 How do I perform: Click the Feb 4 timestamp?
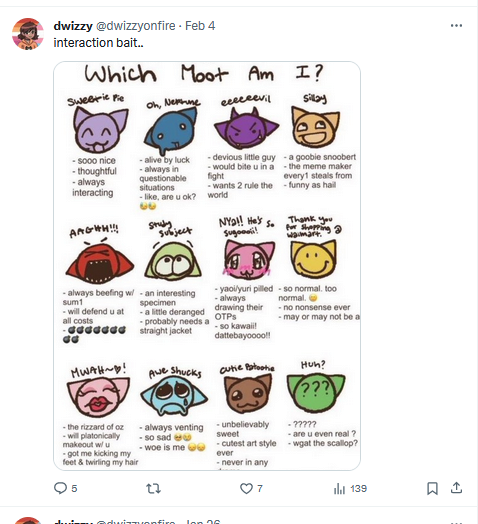click(200, 26)
